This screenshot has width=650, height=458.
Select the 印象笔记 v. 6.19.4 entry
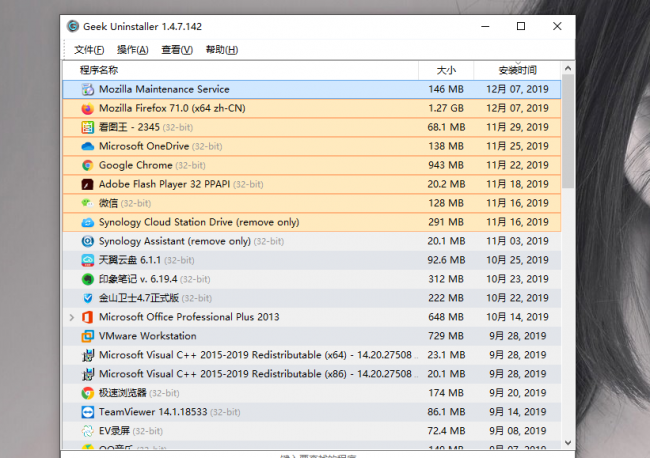pos(138,279)
